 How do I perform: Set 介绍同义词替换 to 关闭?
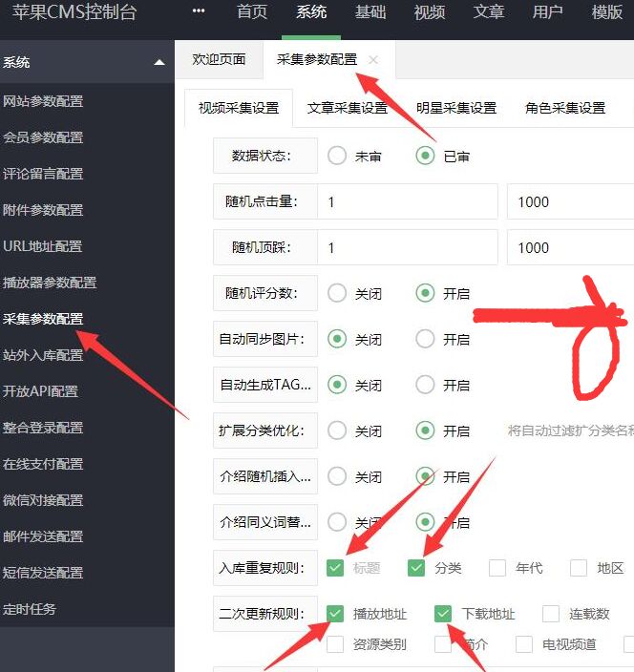[337, 522]
